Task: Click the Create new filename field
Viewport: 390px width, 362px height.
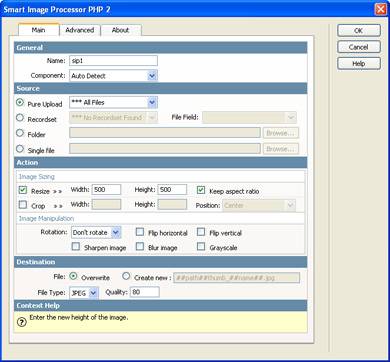Action: [236, 277]
